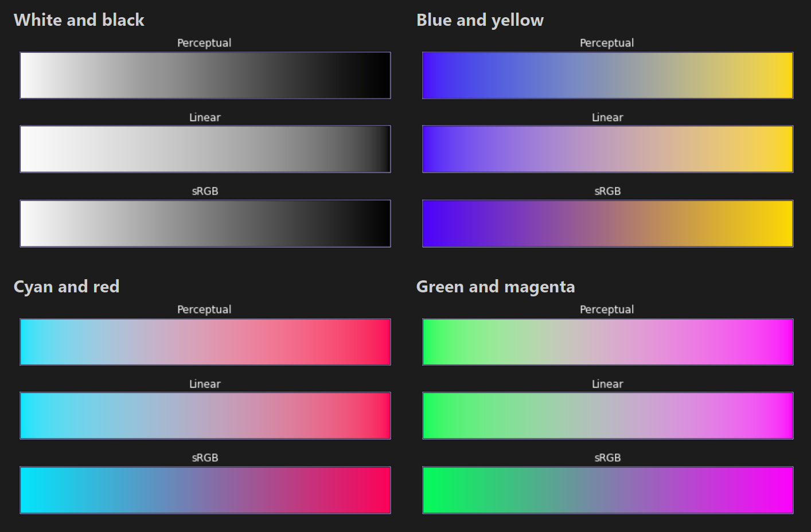Click the Perceptual label in the Green and magenta section
811x532 pixels.
tap(607, 309)
